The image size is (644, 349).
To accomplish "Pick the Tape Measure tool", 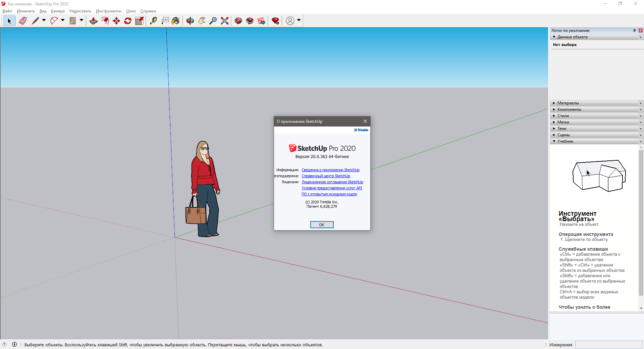I will (x=153, y=21).
